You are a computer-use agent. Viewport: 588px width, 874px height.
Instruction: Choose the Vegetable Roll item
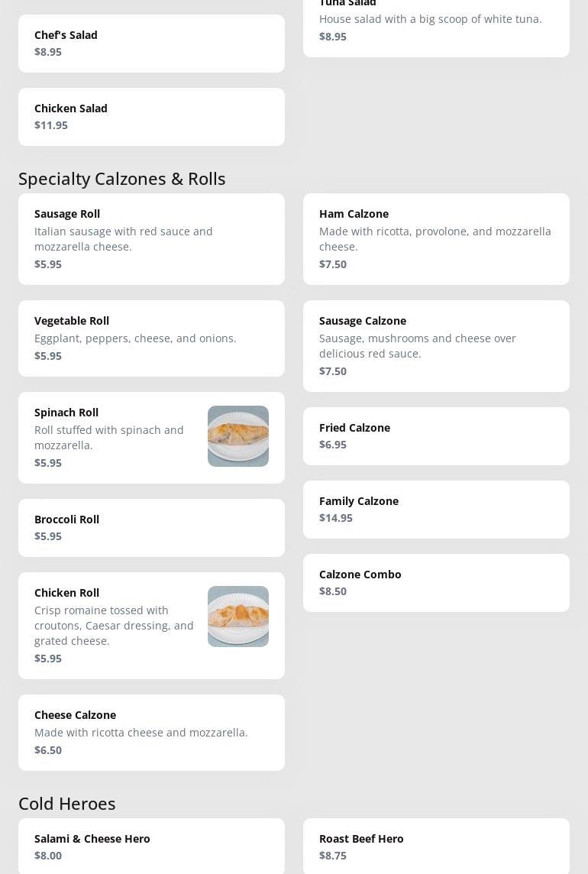click(x=151, y=338)
